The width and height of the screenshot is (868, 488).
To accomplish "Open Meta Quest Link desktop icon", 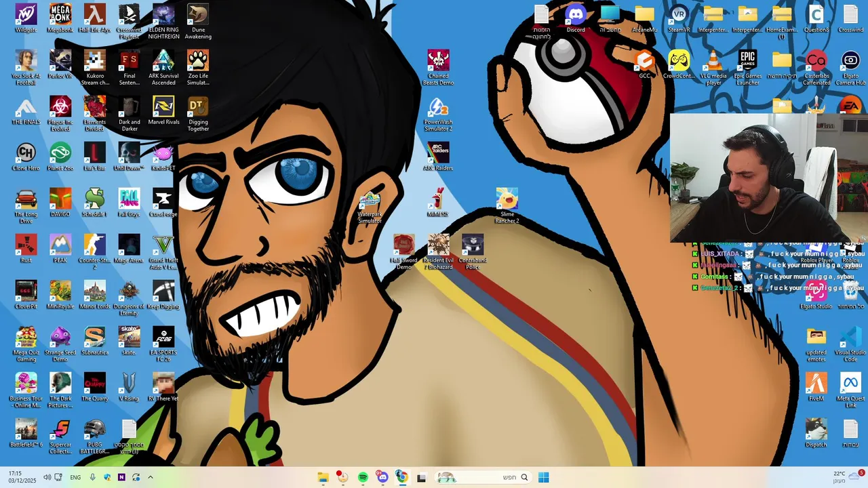I will 850,390.
